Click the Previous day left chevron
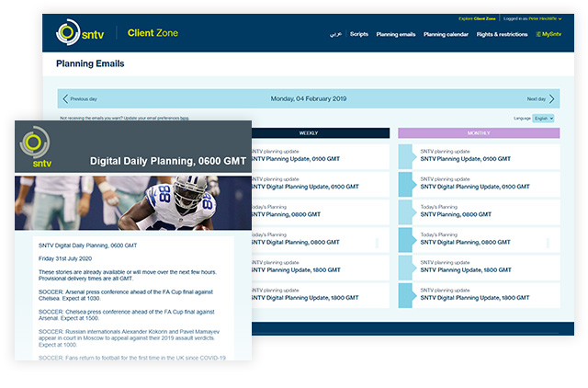This screenshot has height=388, width=588. point(63,98)
